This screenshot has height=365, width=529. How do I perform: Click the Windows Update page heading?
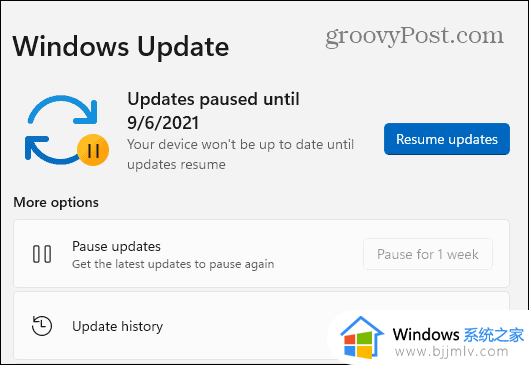[121, 47]
